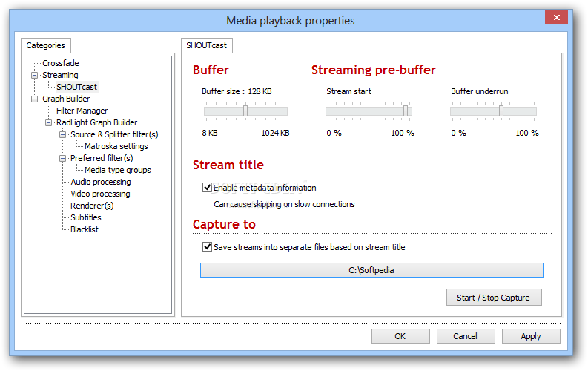
Task: Collapse the RadLight Graph Builder node
Action: [48, 122]
